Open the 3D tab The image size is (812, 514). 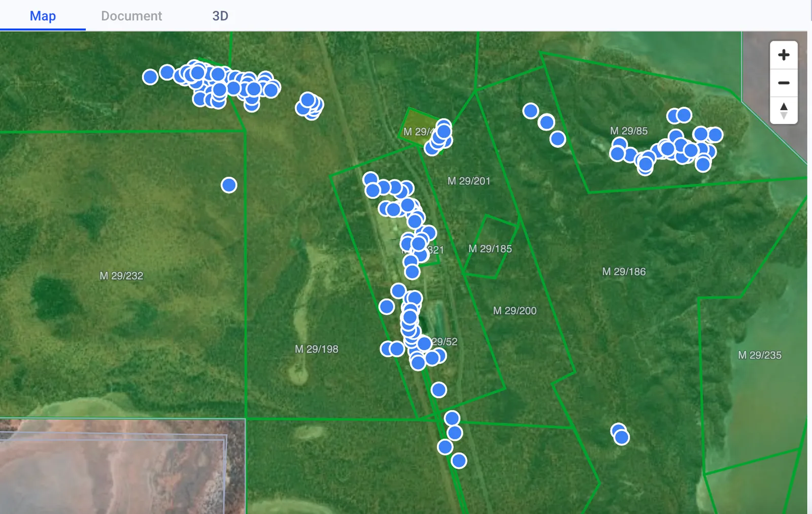[x=220, y=16]
